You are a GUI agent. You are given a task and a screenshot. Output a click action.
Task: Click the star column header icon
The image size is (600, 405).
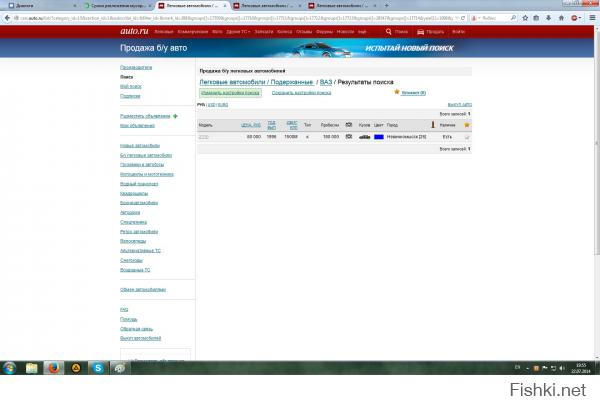[x=466, y=125]
